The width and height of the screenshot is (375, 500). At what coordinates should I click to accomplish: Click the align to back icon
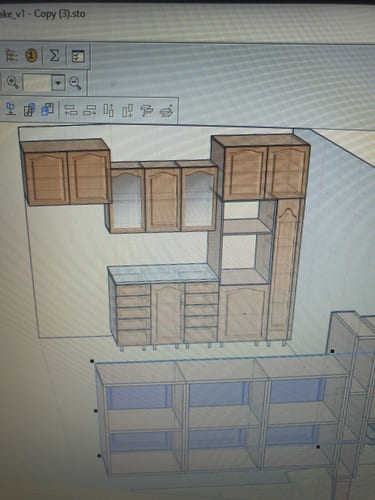(147, 111)
